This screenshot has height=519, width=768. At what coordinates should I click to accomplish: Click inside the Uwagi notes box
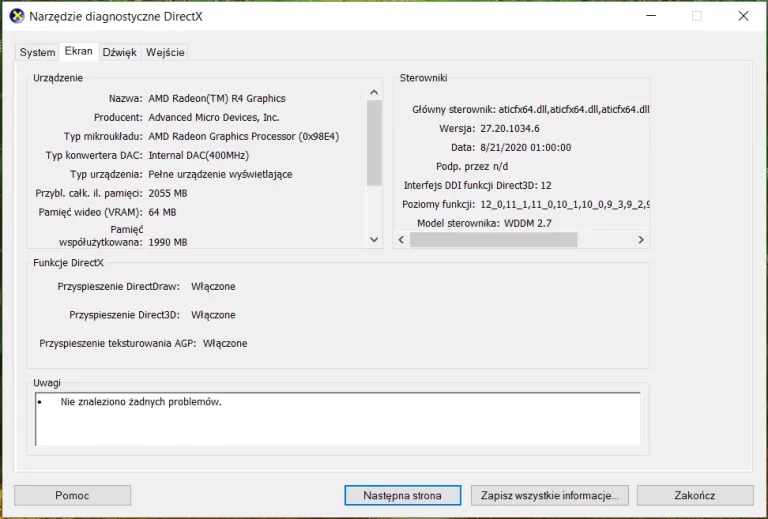click(337, 419)
